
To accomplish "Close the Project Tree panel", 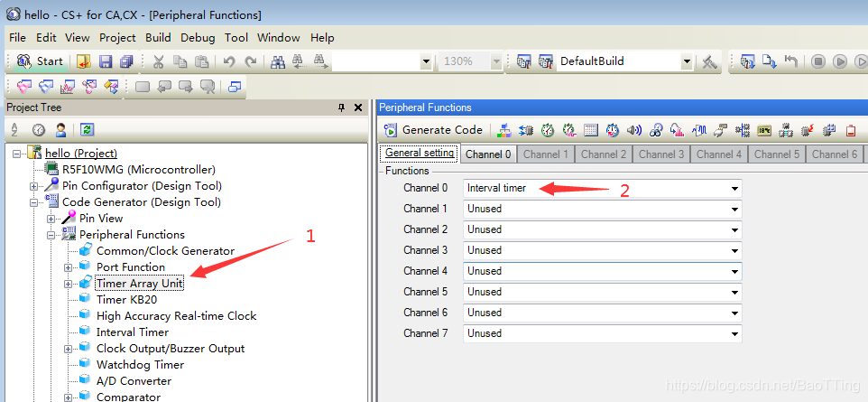I will pos(358,108).
